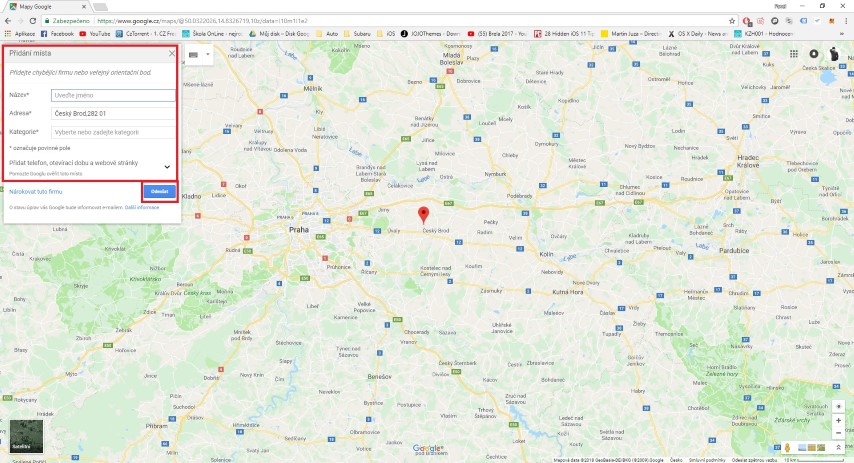Viewport: 854px width, 463px height.
Task: Click the Název name input field
Action: click(x=113, y=95)
